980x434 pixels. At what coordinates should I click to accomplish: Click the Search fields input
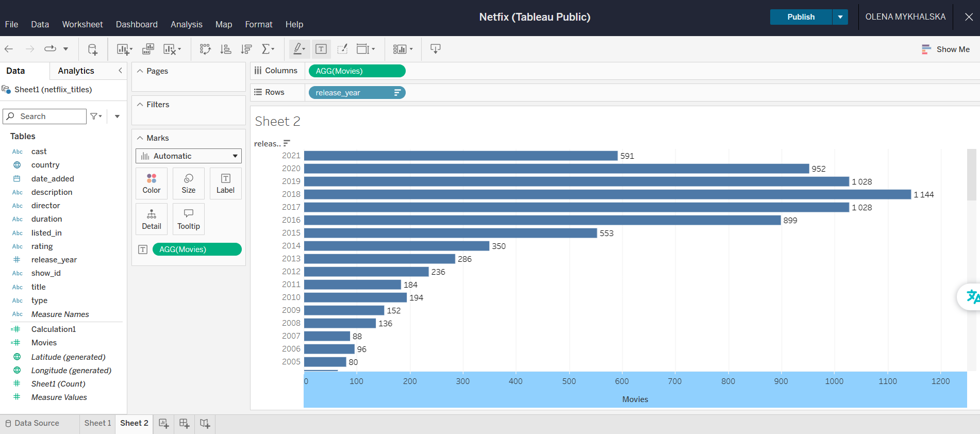45,116
